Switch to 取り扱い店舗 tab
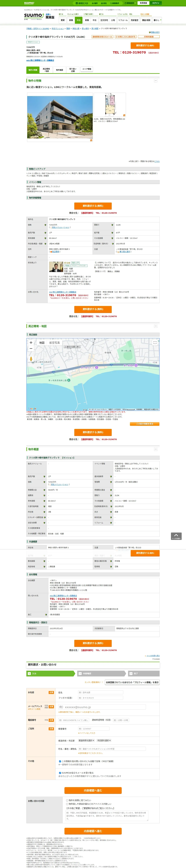Viewport: 186px width, 868px height. (73, 70)
